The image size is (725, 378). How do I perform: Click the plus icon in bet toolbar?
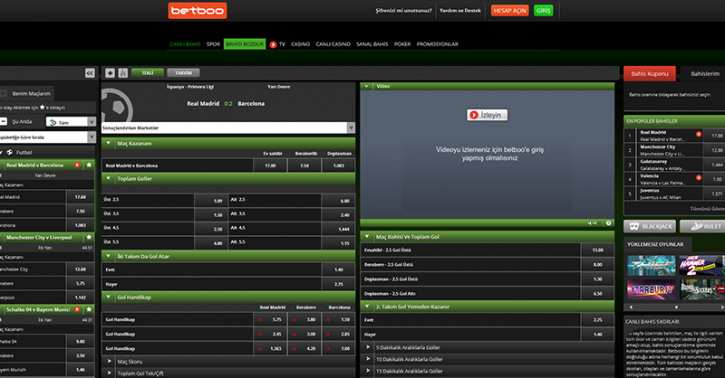click(x=110, y=73)
